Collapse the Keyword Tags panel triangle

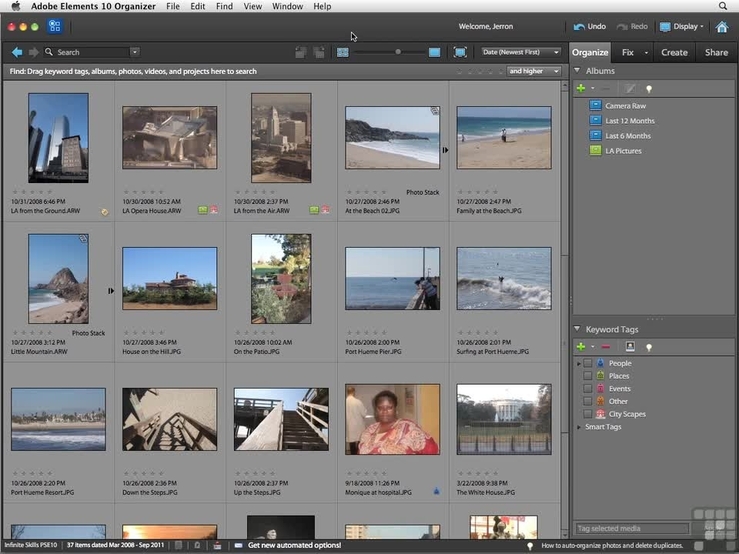coord(577,329)
